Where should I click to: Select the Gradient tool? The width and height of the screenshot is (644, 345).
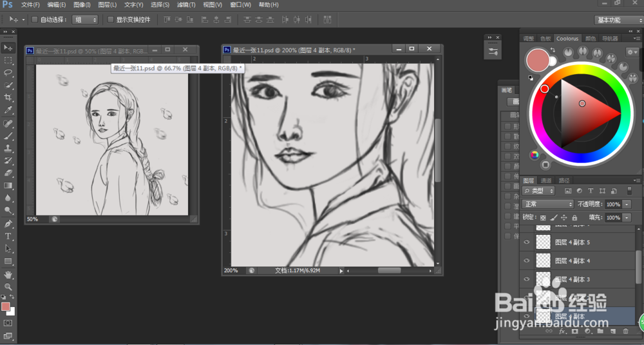pyautogui.click(x=8, y=186)
